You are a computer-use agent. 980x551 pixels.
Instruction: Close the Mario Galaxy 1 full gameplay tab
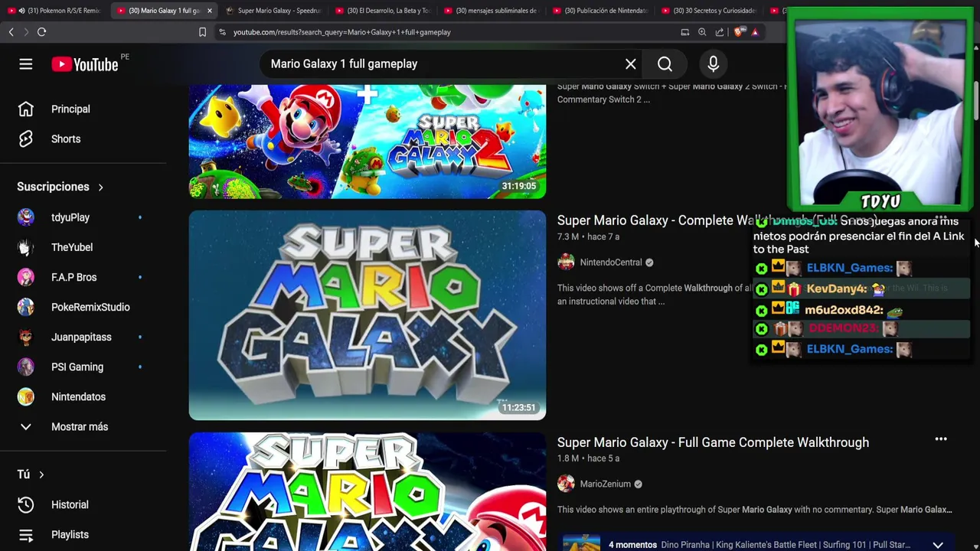209,11
